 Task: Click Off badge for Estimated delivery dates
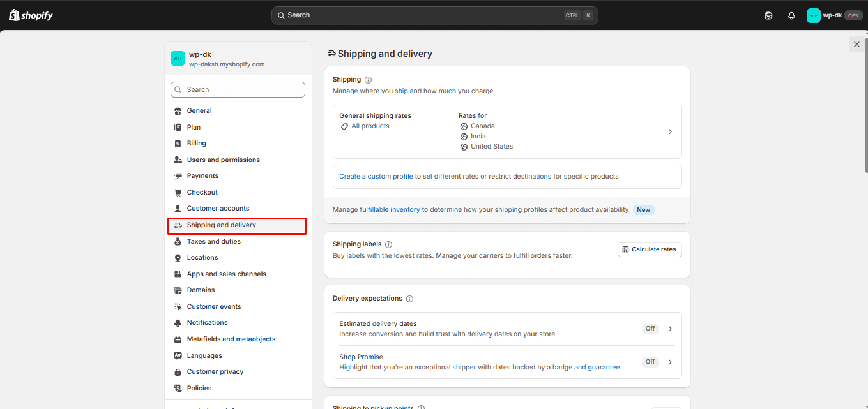(650, 329)
